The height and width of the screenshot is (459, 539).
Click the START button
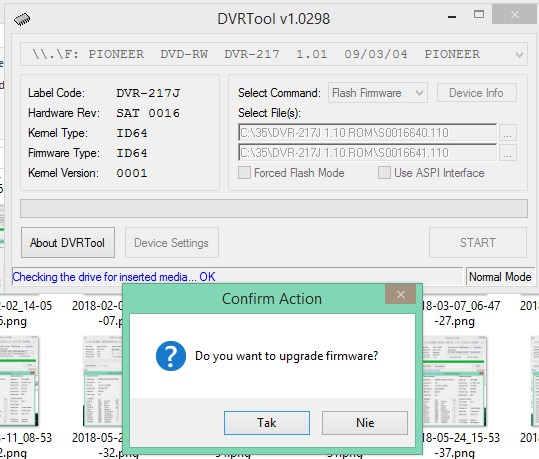pos(477,243)
